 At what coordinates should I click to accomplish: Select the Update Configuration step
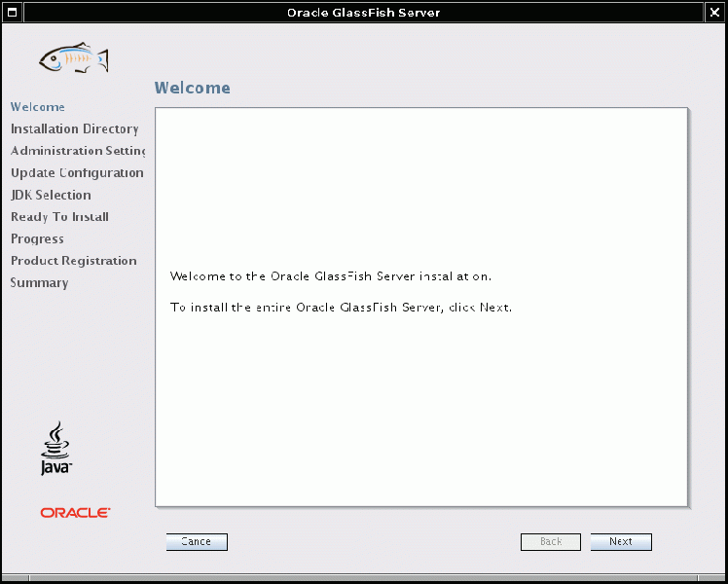pos(77,172)
